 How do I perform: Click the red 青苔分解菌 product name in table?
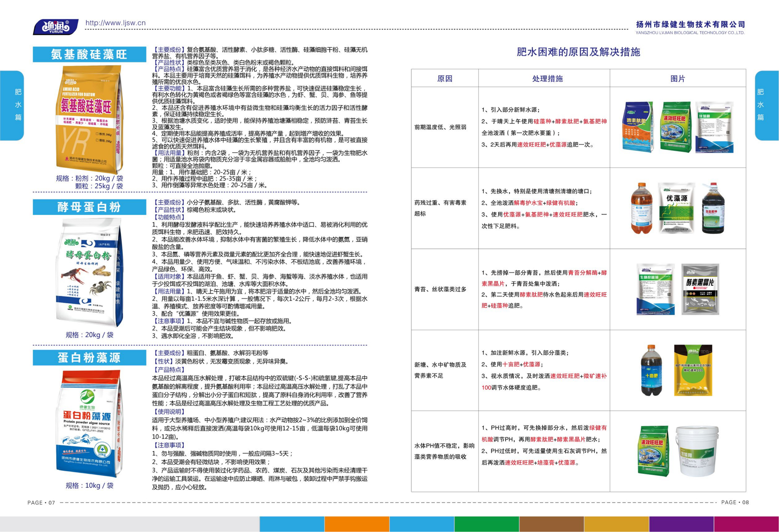click(583, 272)
